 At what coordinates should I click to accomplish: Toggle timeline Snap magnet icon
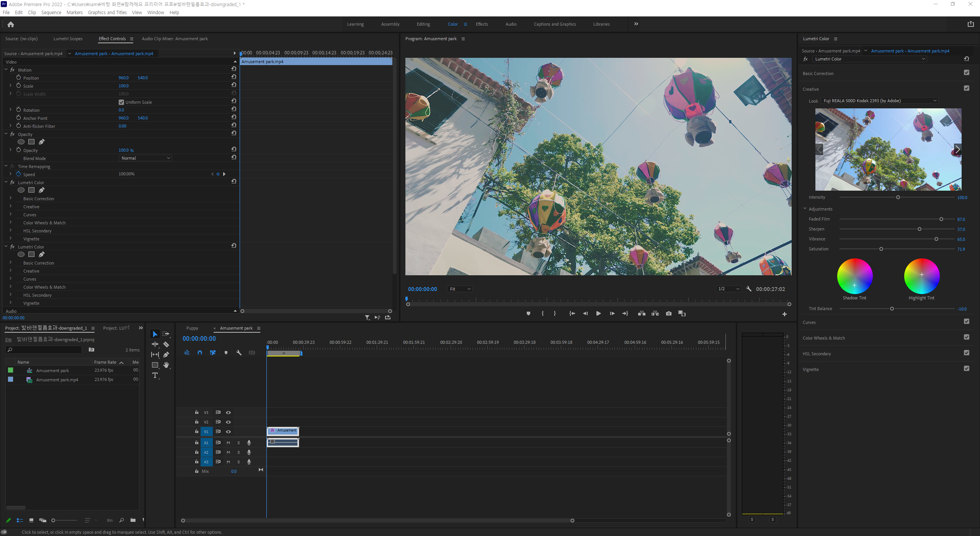coord(200,353)
